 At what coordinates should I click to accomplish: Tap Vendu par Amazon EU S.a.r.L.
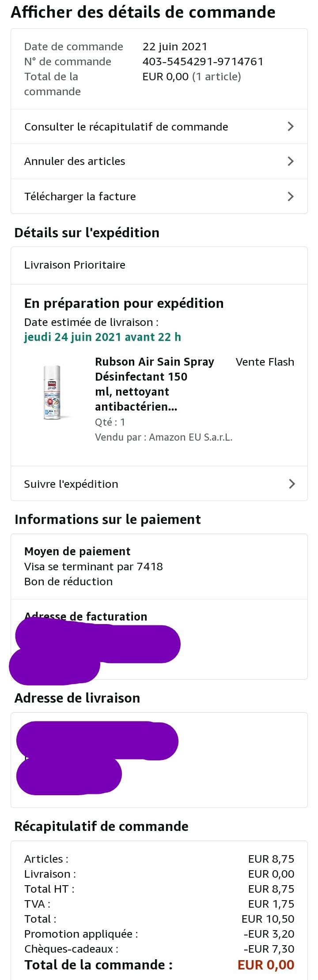click(x=163, y=437)
